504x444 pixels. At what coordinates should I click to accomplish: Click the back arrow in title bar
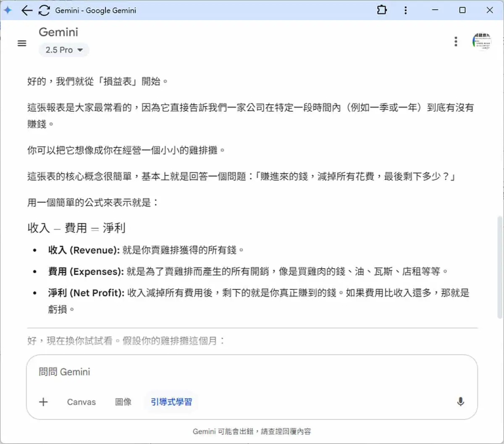tap(27, 10)
